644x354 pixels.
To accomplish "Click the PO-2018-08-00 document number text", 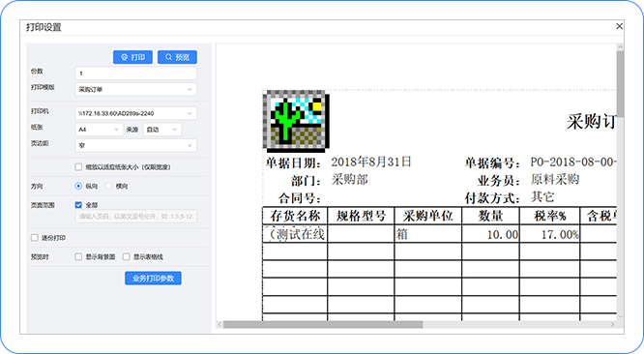I will 573,162.
